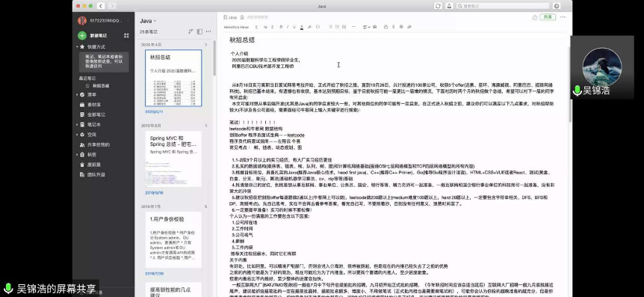644x297 pixels.
Task: Click the green 共享 share button
Action: pyautogui.click(x=548, y=17)
